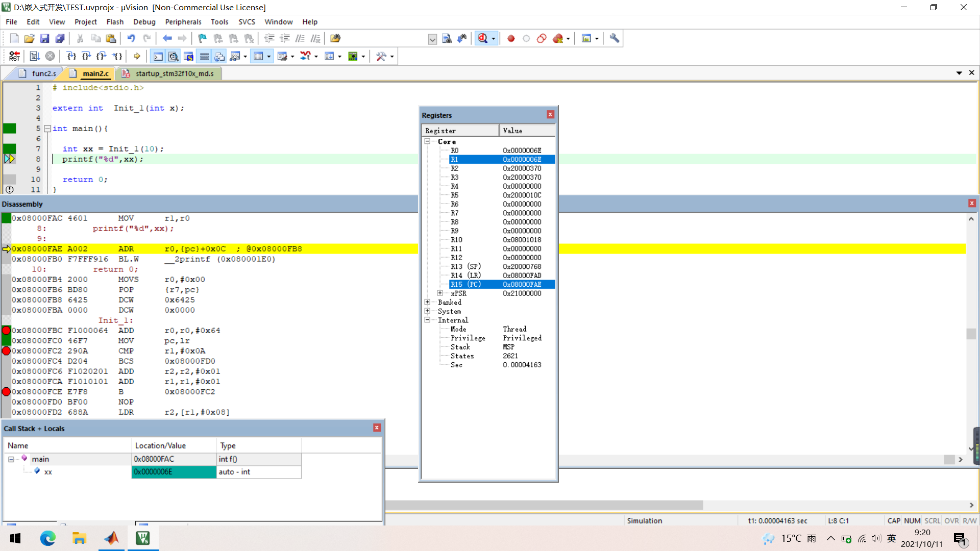Expand the System registers tree node
This screenshot has width=980, height=551.
(429, 311)
